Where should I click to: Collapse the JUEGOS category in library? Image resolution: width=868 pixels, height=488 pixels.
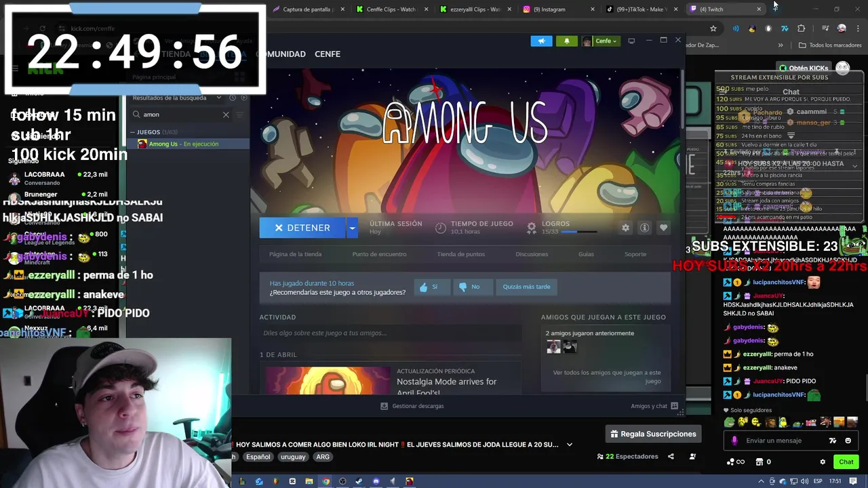[x=133, y=132]
